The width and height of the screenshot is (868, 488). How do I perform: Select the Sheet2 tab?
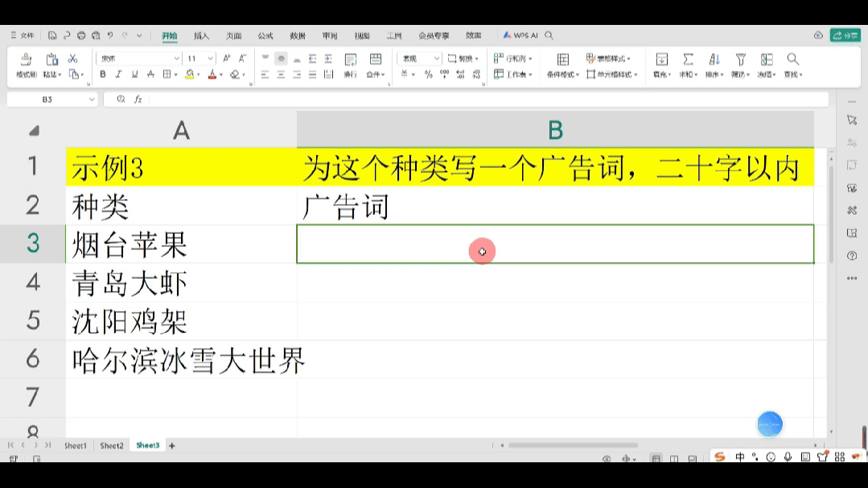point(112,445)
